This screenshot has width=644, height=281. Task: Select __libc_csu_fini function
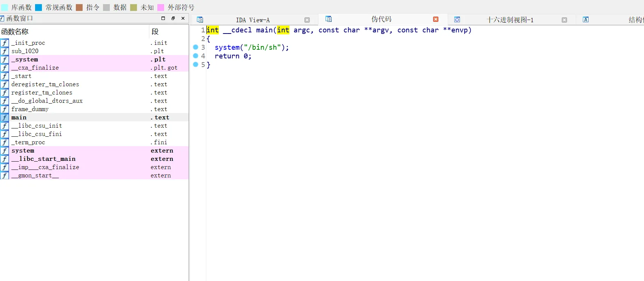94,134
